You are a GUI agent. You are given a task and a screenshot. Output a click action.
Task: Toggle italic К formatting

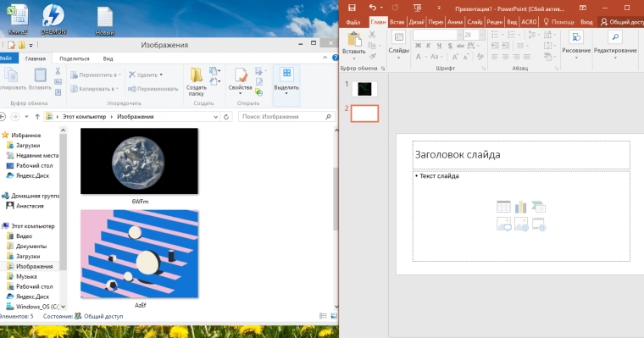coord(429,46)
